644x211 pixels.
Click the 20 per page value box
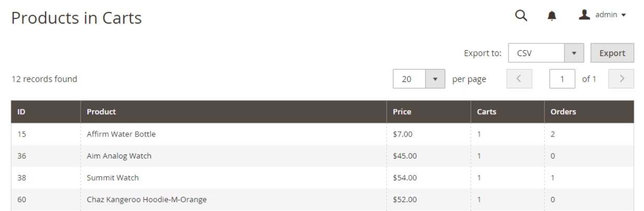coord(409,80)
